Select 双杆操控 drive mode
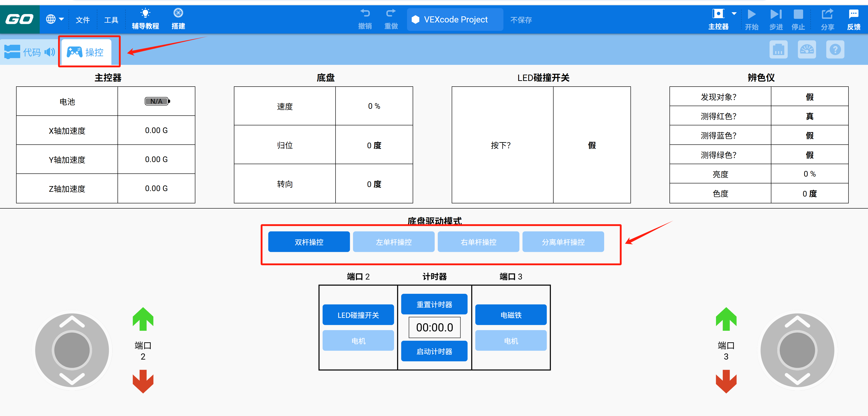The height and width of the screenshot is (416, 868). tap(309, 241)
